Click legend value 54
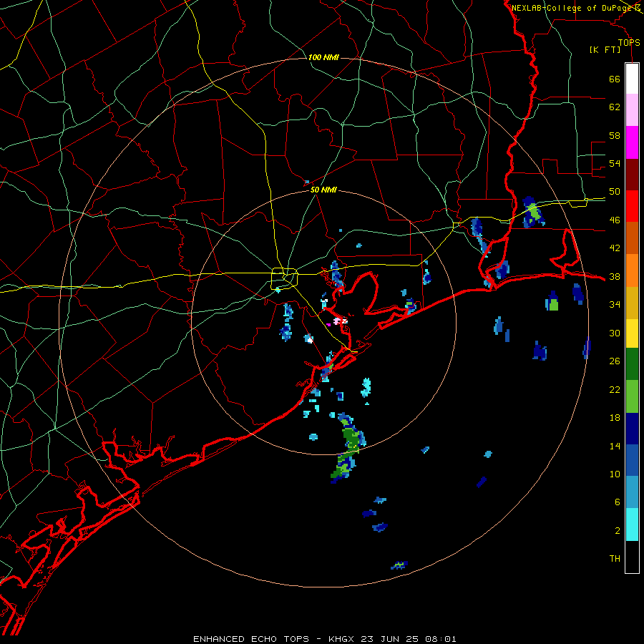 coord(615,163)
